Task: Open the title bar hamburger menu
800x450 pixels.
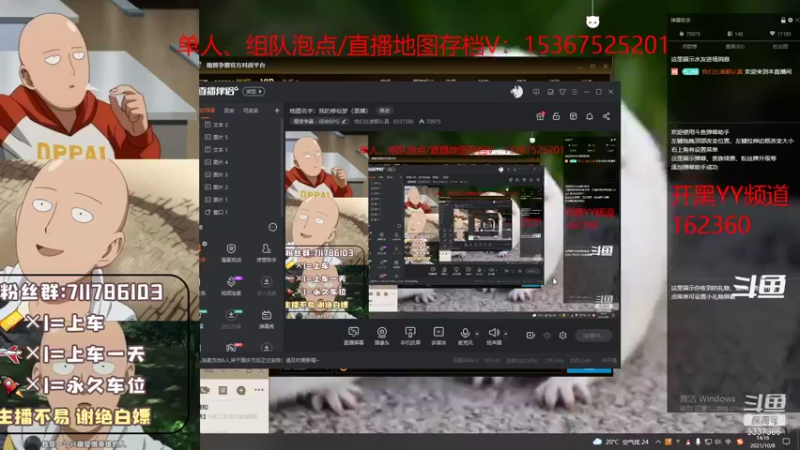Action: pyautogui.click(x=574, y=92)
